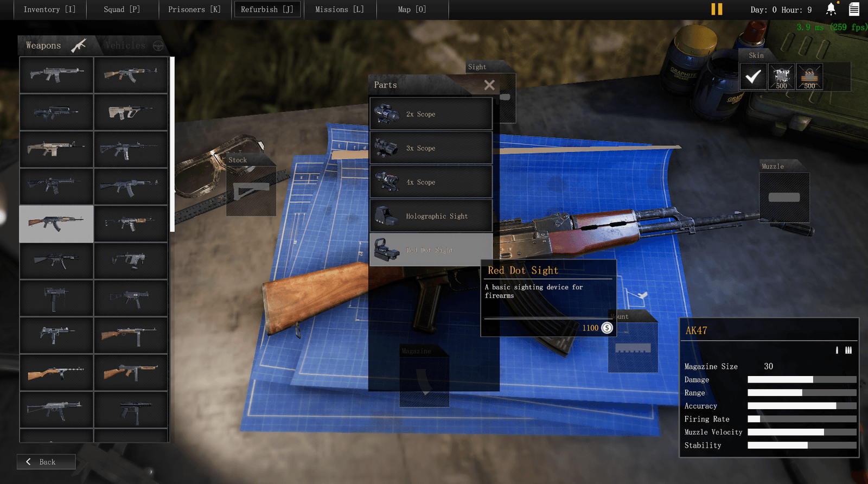868x484 pixels.
Task: Open the Stock attachment slot
Action: (x=251, y=191)
